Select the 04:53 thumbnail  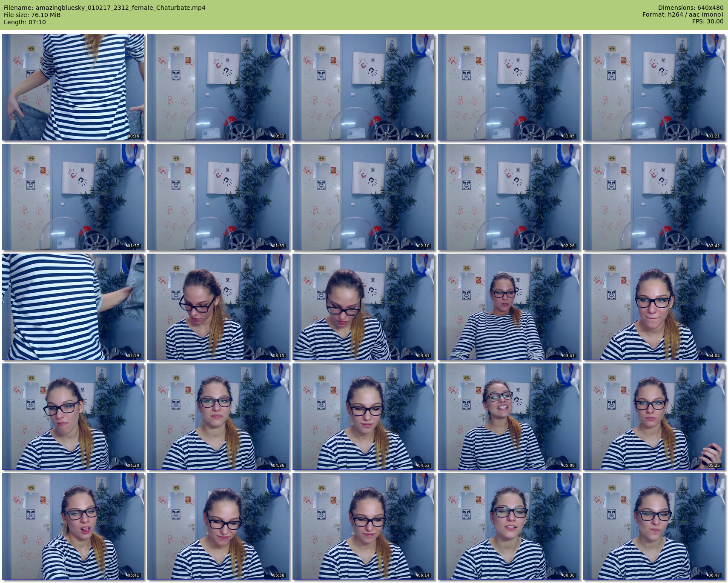[364, 417]
